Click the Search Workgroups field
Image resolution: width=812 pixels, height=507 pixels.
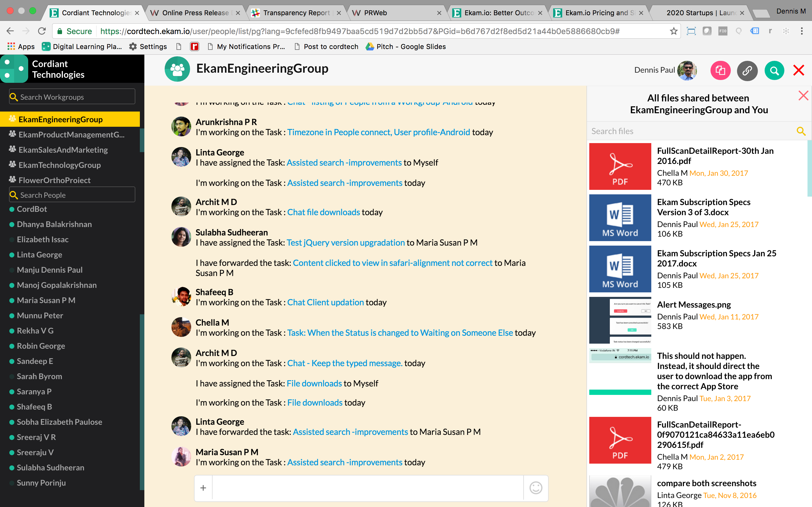72,97
